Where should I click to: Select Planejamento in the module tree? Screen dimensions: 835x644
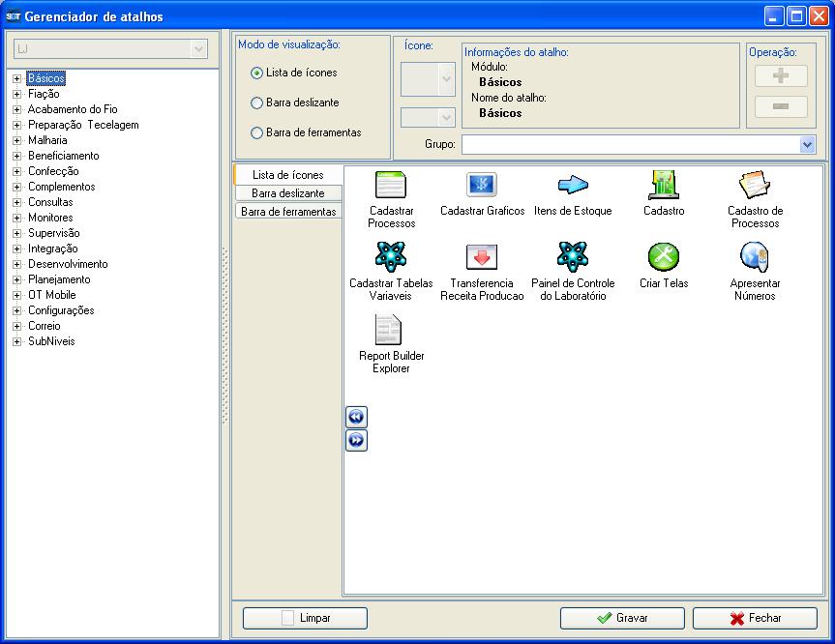pos(59,279)
